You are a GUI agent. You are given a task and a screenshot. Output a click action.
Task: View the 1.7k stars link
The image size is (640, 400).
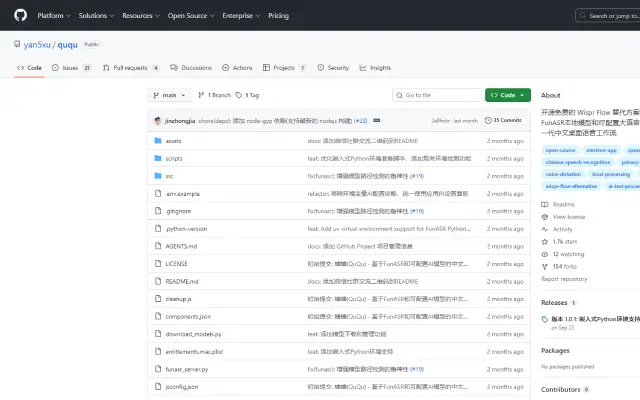pos(559,242)
